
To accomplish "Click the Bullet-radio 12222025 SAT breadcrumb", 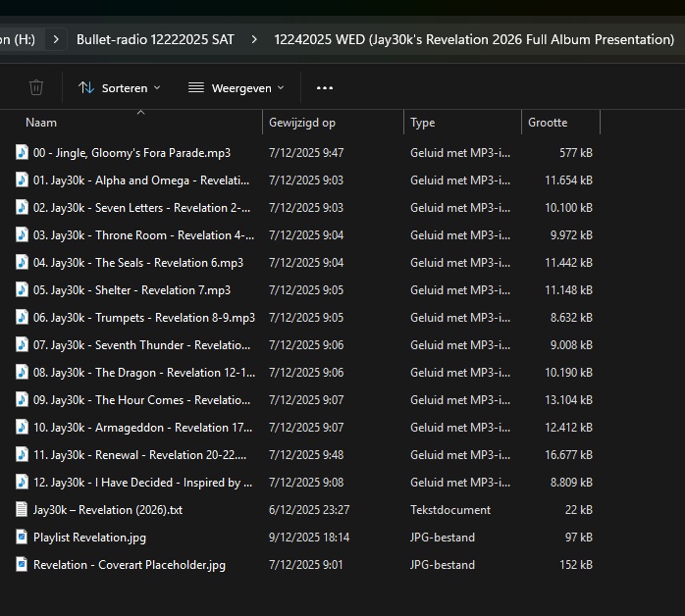I will (x=155, y=40).
